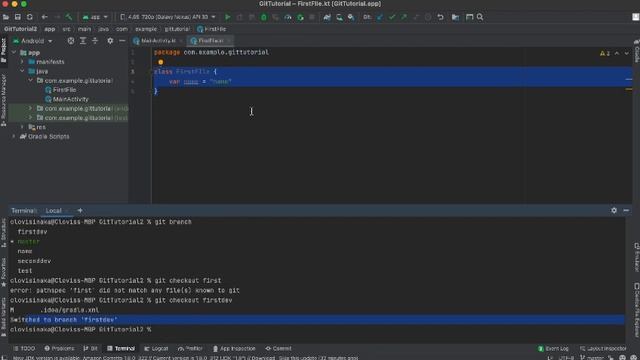
Task: Select MainActivity in project tree
Action: pyautogui.click(x=67, y=99)
